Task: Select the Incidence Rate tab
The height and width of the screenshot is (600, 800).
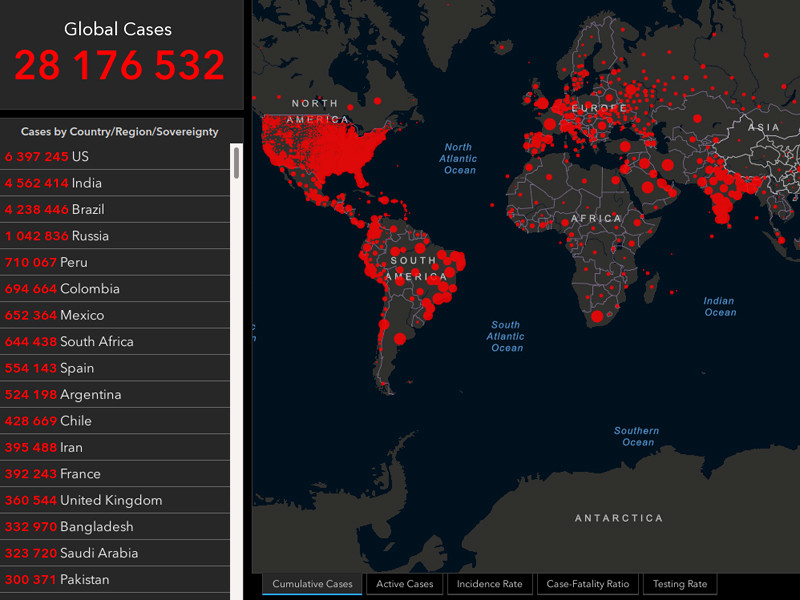Action: (x=489, y=584)
